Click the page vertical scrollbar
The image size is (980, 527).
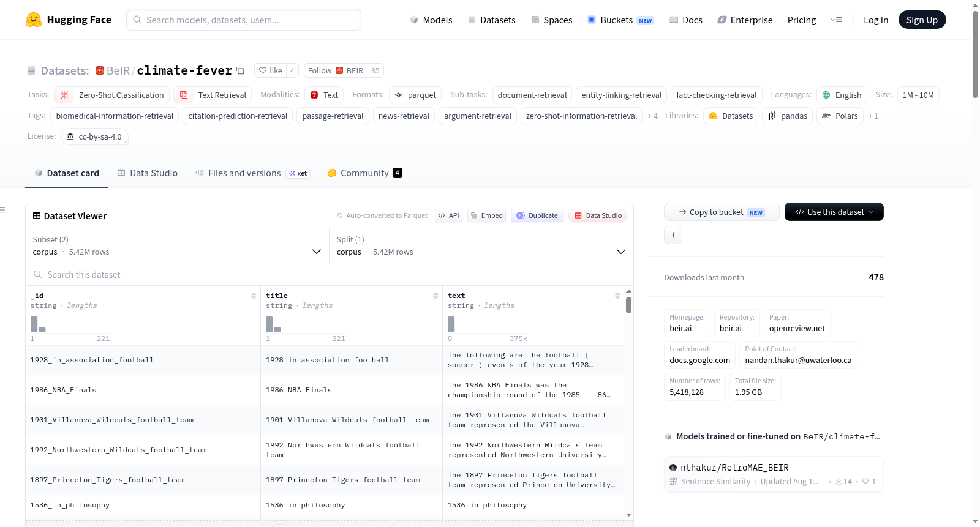pos(975,55)
